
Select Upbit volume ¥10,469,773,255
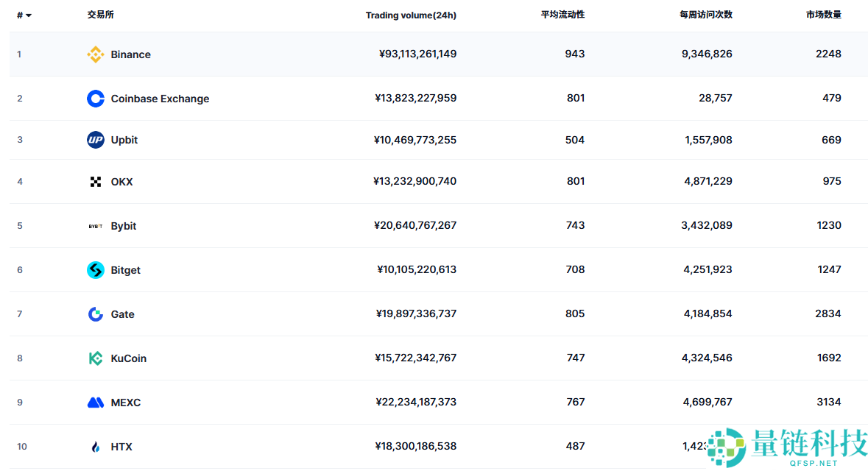click(x=415, y=140)
